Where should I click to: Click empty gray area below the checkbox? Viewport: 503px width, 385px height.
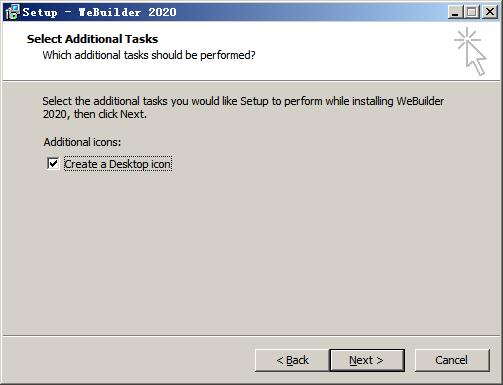[x=250, y=250]
